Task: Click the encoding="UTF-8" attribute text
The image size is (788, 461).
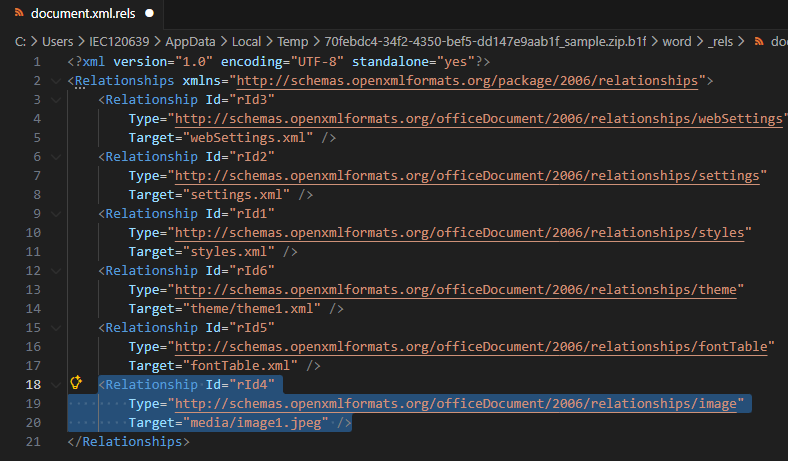Action: point(282,62)
